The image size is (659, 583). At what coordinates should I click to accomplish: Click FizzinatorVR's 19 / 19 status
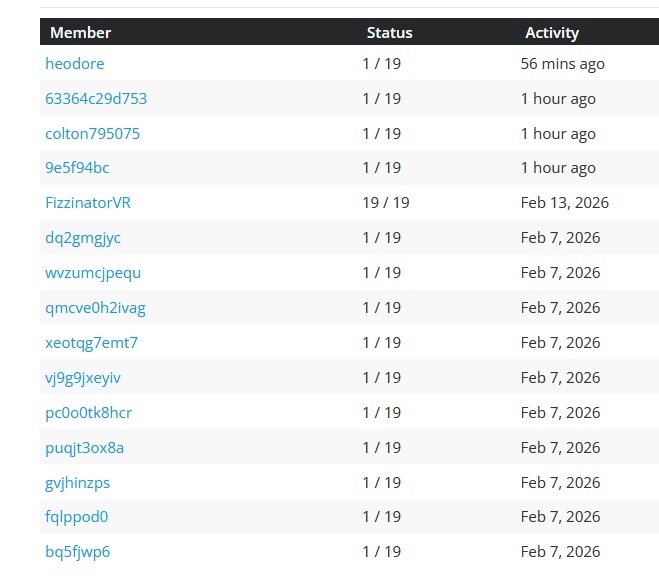(386, 203)
